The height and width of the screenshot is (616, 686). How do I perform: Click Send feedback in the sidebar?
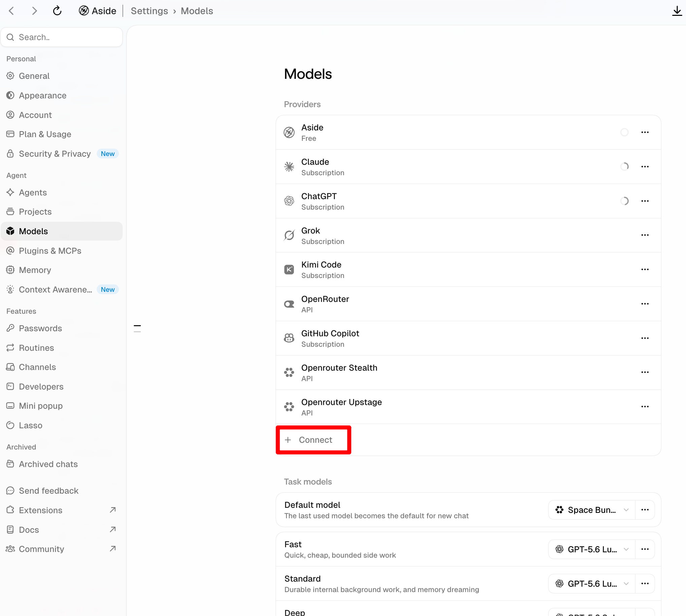point(62,491)
